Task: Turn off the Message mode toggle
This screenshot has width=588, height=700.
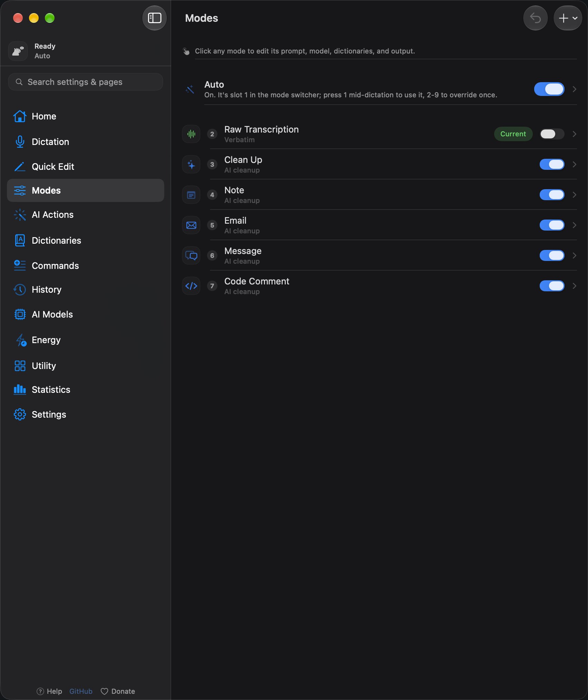Action: [552, 255]
